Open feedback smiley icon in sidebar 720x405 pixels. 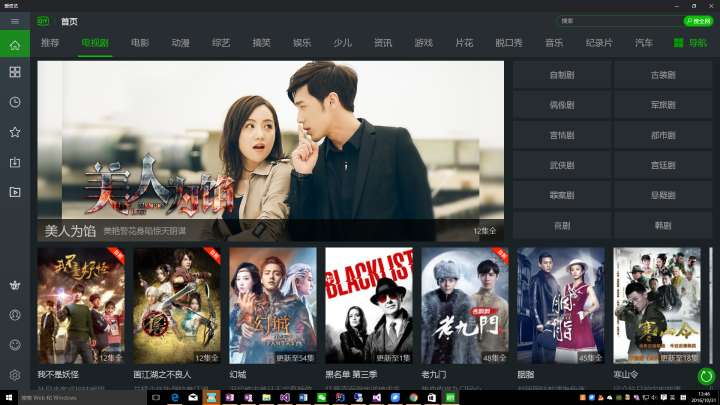point(15,345)
